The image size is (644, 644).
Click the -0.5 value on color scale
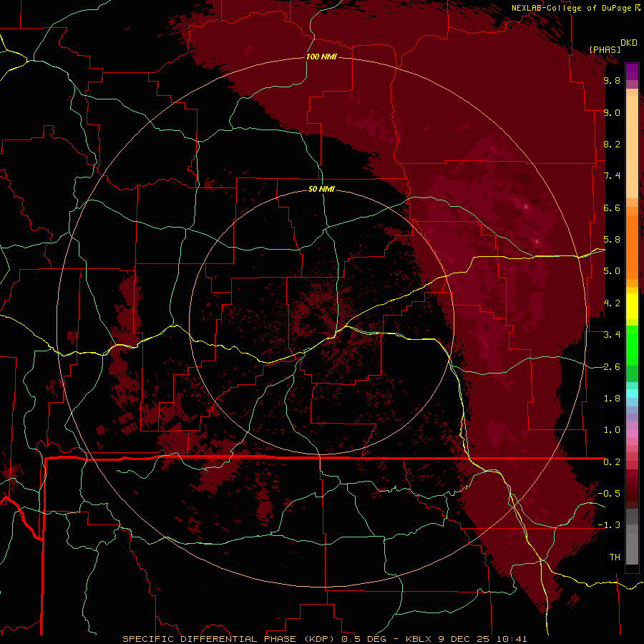(x=609, y=494)
